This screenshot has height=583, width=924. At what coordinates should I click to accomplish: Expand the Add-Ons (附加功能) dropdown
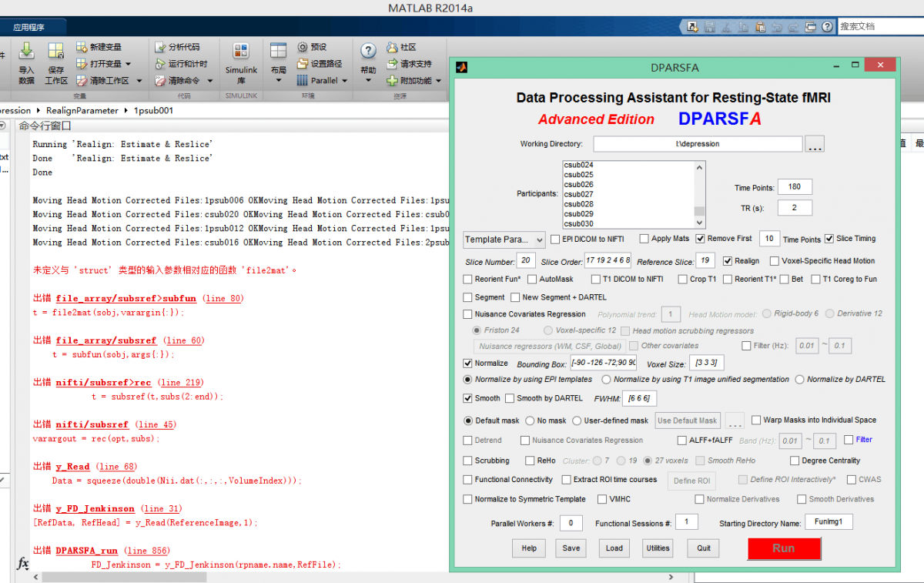438,81
